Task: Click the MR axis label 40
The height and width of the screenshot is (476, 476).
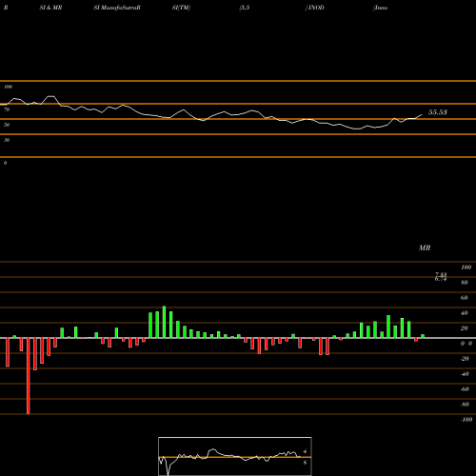Action: (x=465, y=313)
